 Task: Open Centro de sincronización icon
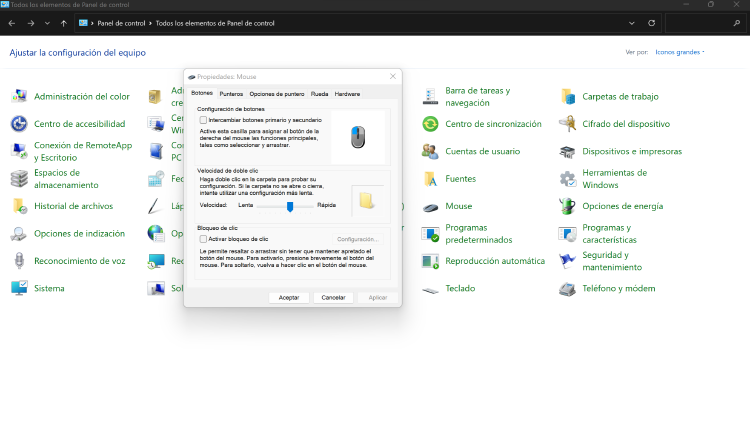point(430,124)
